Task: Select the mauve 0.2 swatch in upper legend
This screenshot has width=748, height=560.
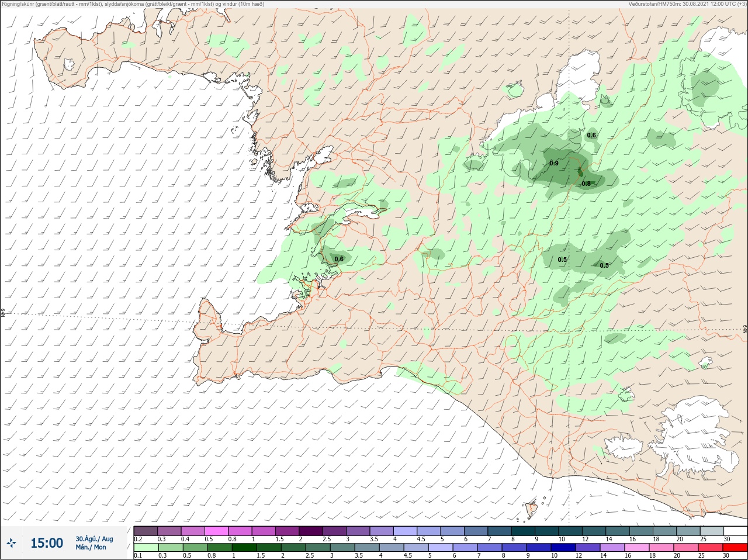Action: click(146, 531)
